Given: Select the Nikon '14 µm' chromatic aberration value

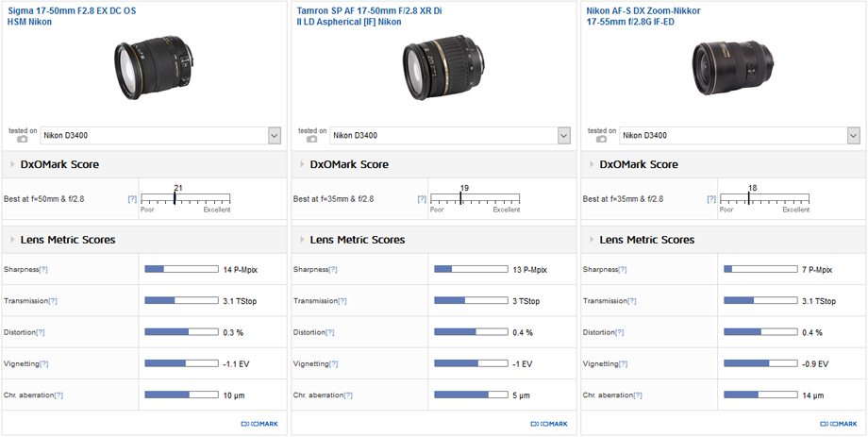Looking at the screenshot, I should 813,395.
